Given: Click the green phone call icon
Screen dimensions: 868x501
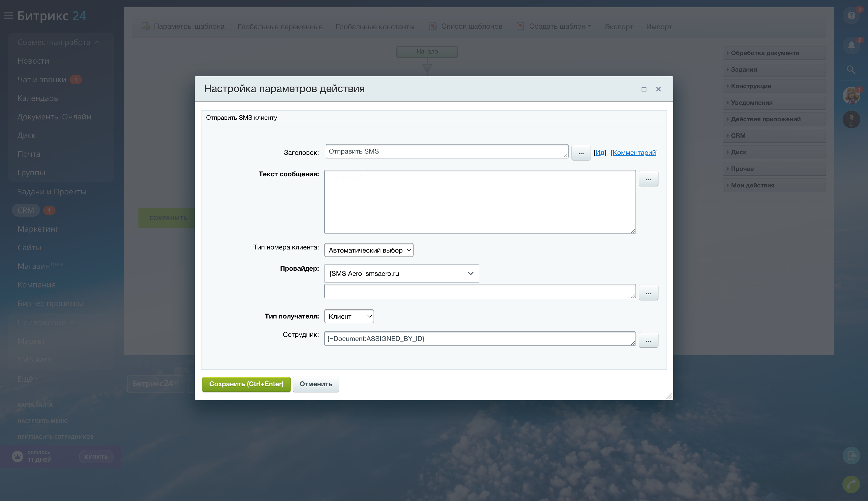Looking at the screenshot, I should [851, 484].
